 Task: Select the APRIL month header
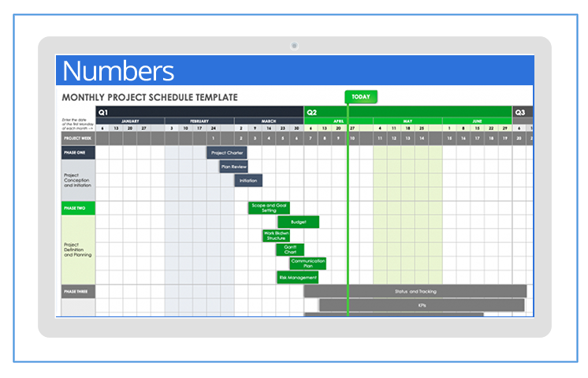pos(338,121)
